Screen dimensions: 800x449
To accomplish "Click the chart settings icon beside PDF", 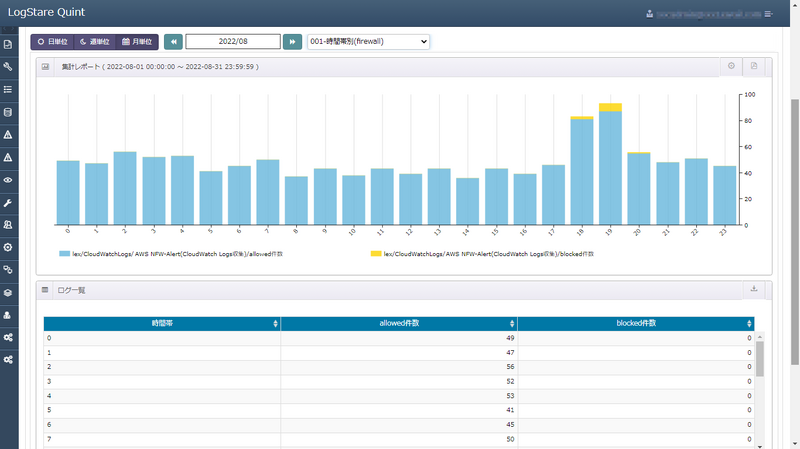I will [731, 67].
